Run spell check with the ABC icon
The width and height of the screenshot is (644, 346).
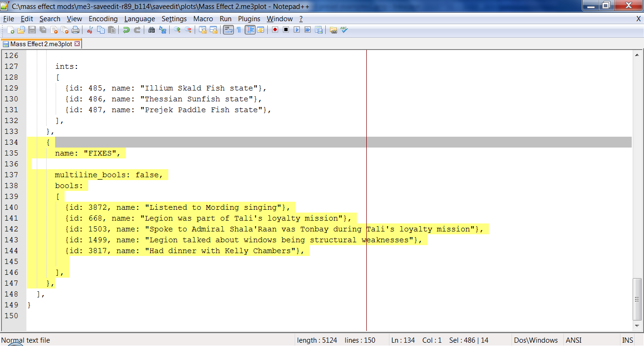[x=344, y=30]
